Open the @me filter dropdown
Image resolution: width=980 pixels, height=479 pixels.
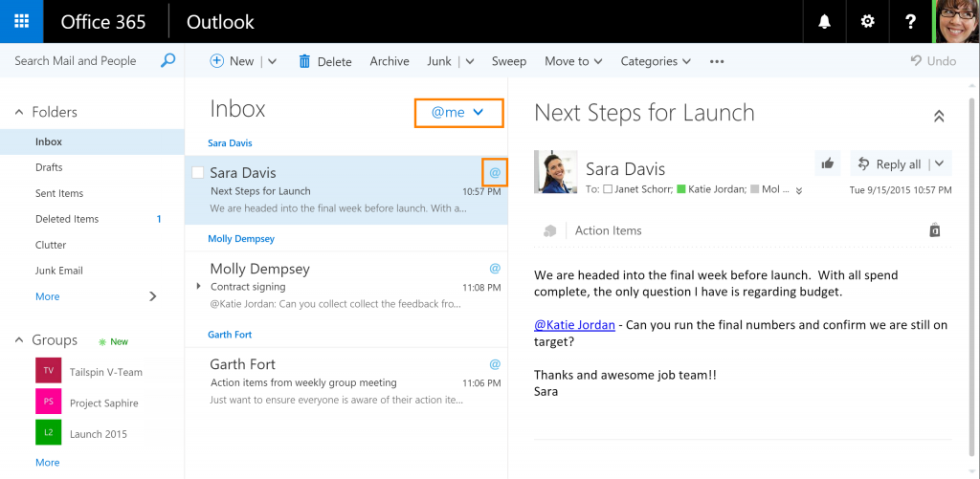[457, 113]
